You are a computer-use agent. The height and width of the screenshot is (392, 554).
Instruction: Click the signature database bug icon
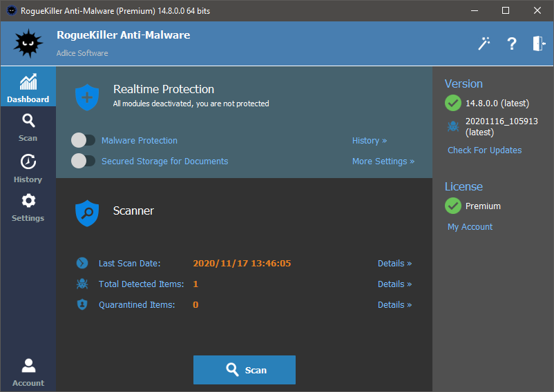pyautogui.click(x=453, y=126)
